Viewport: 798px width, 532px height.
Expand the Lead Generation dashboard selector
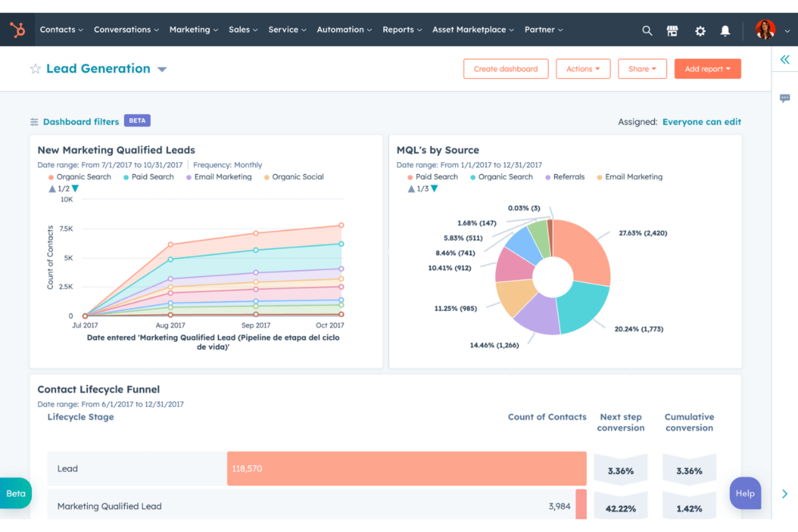[x=162, y=69]
